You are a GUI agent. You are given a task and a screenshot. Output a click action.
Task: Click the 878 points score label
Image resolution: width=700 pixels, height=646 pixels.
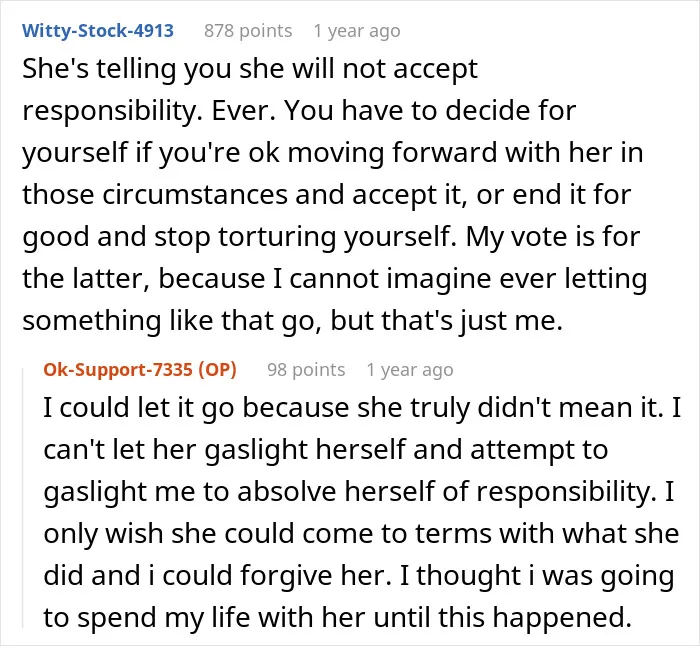click(x=248, y=31)
